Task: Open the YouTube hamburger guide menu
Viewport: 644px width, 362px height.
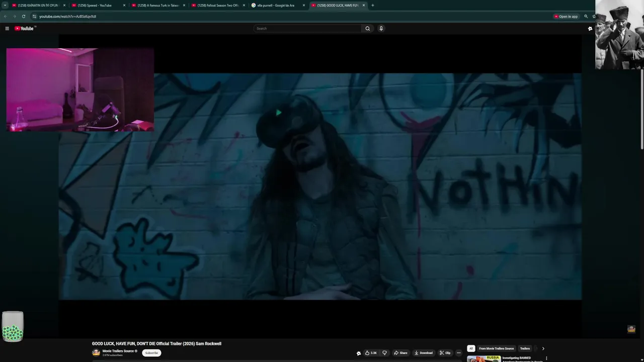Action: coord(7,29)
